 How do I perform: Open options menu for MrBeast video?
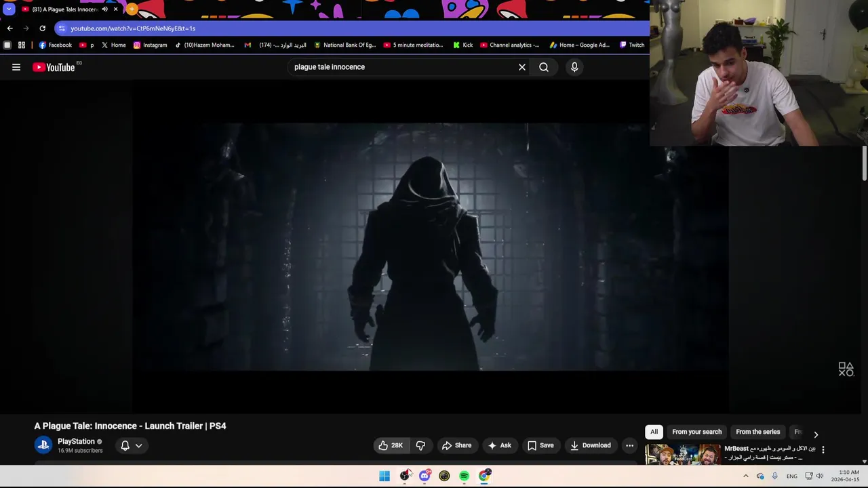[823, 449]
